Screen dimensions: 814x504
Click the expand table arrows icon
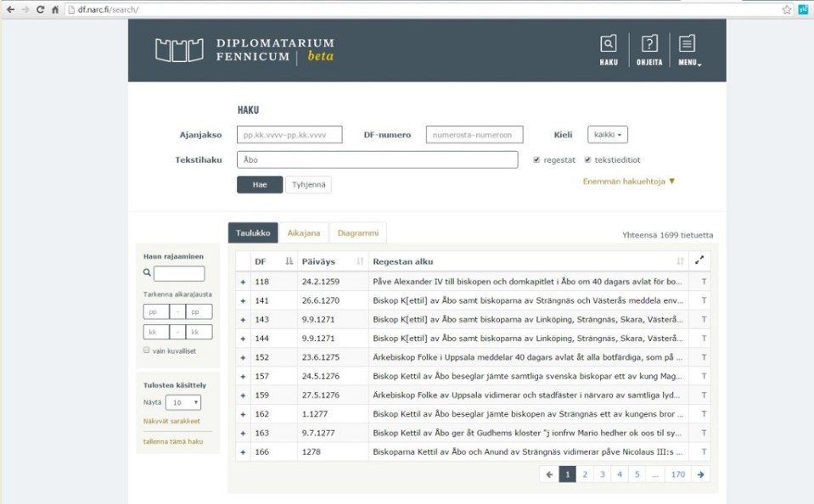coord(699,261)
